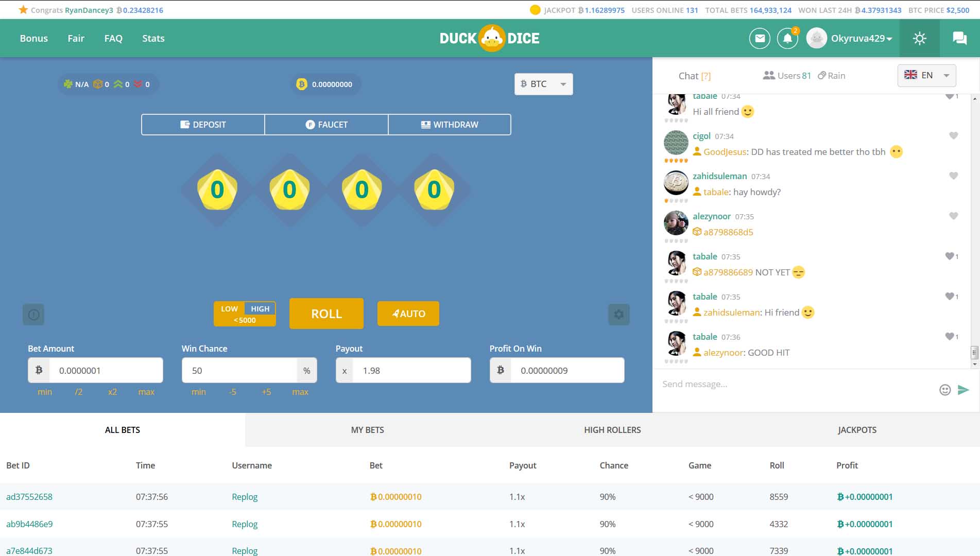Switch to the ALL BETS tab

coord(123,430)
